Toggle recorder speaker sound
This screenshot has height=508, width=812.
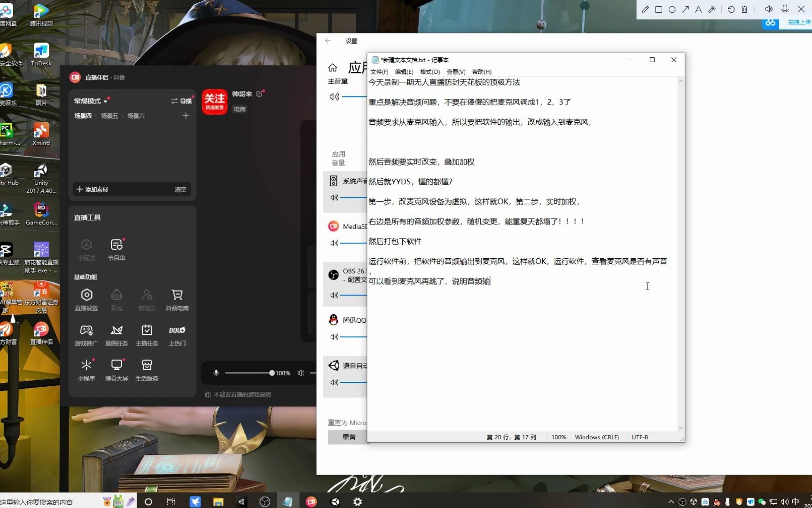(769, 9)
